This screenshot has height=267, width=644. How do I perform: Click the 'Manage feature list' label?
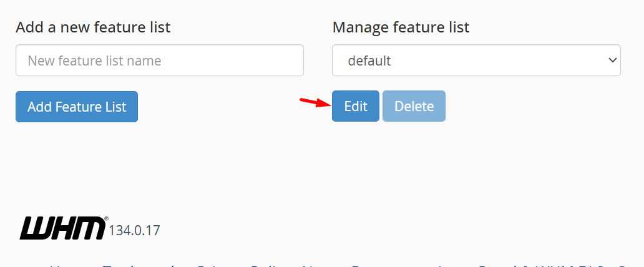point(401,27)
